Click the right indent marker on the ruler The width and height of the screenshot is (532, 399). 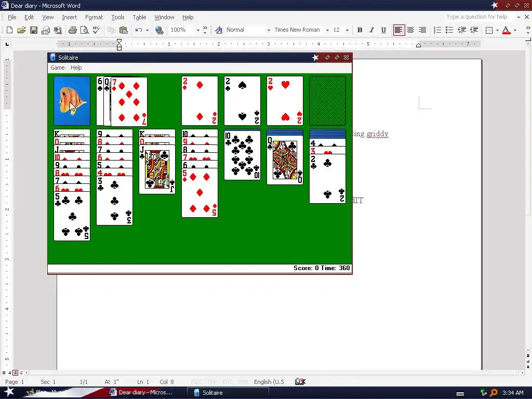[418, 46]
